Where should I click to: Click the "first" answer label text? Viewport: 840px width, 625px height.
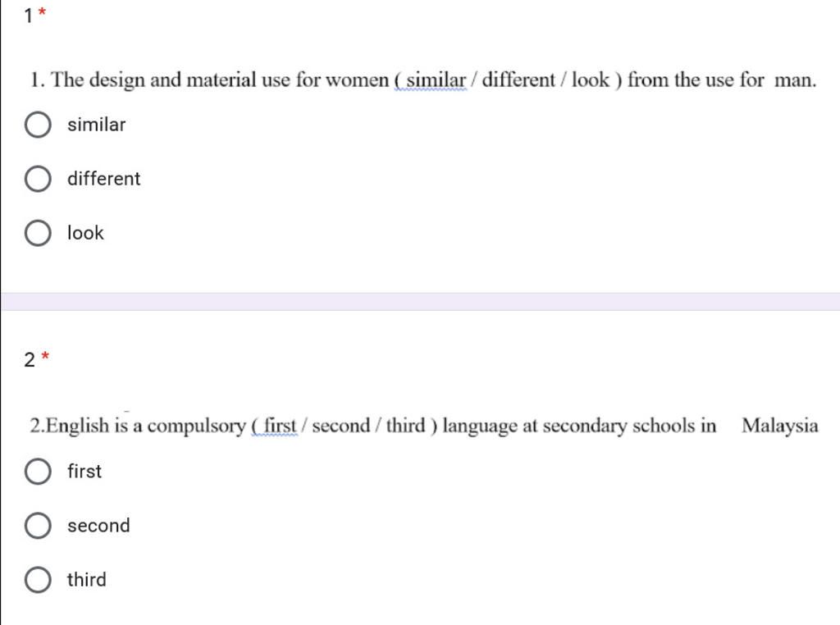(x=84, y=472)
